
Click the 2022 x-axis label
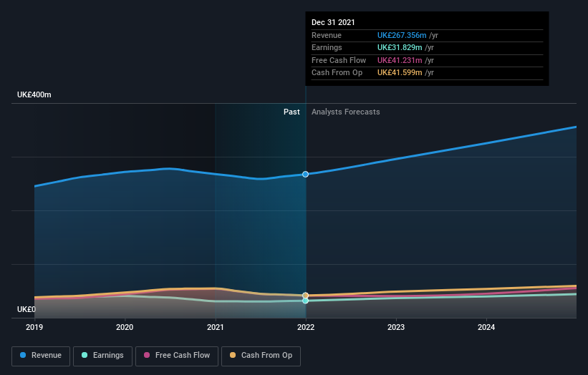point(306,327)
